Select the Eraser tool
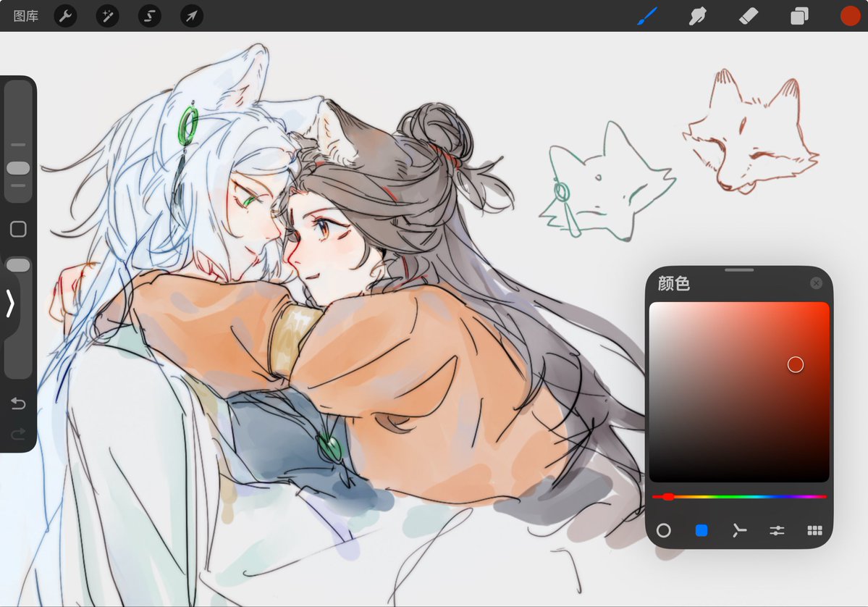 (749, 16)
